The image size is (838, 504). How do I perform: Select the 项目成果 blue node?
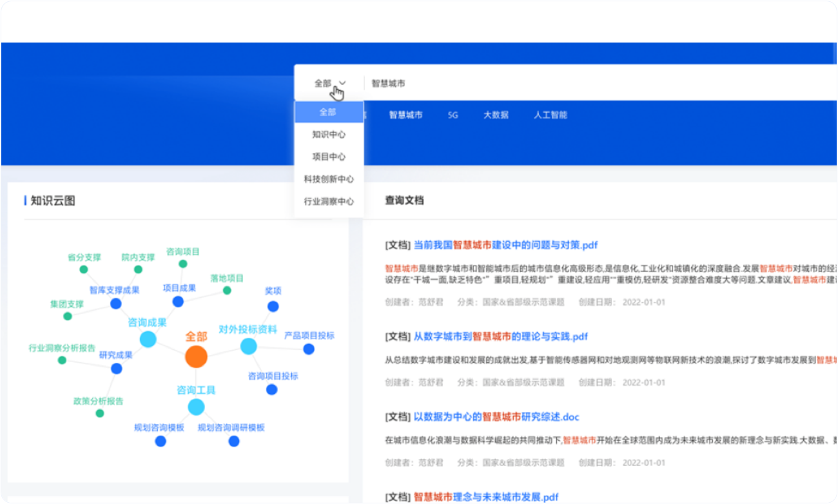click(x=178, y=302)
